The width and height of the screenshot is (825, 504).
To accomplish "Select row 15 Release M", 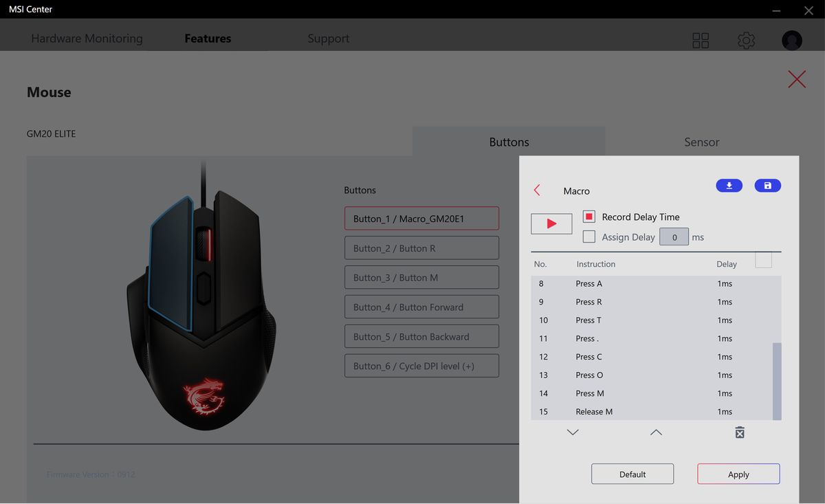I will tap(652, 412).
